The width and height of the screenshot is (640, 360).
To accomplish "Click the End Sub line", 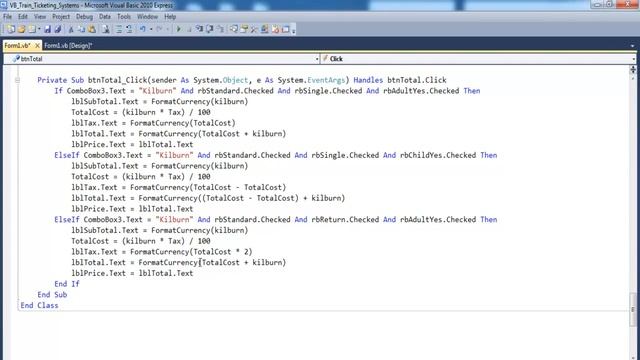I will point(52,295).
